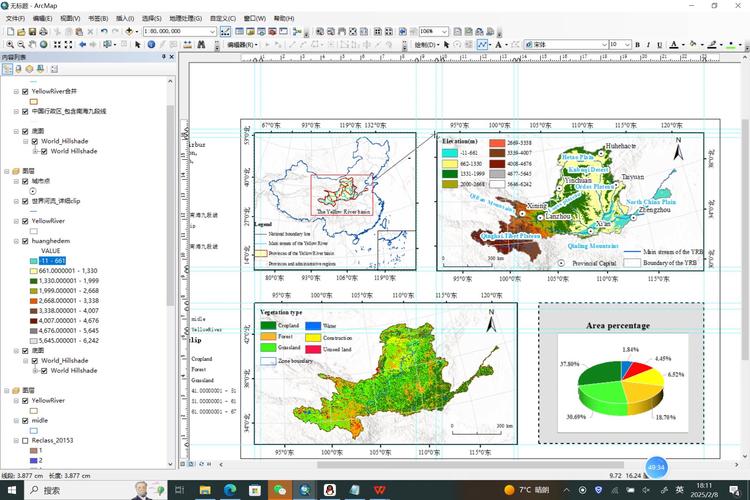Click the Undo arrow icon
750x500 pixels.
pyautogui.click(x=103, y=32)
